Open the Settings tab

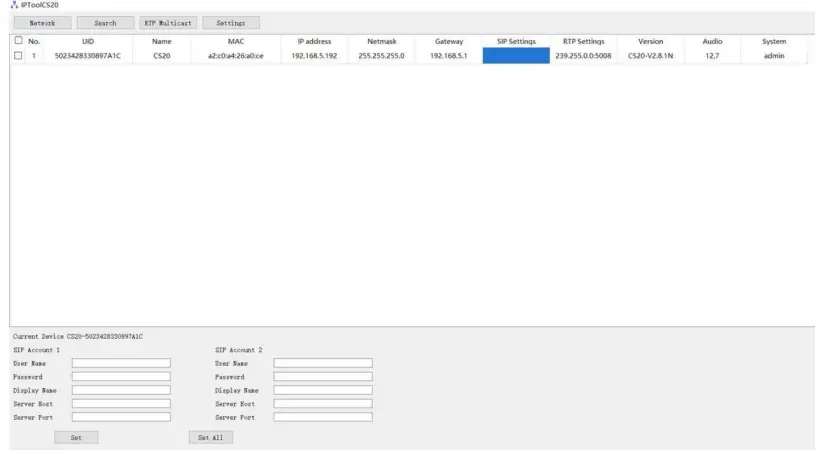tap(231, 23)
